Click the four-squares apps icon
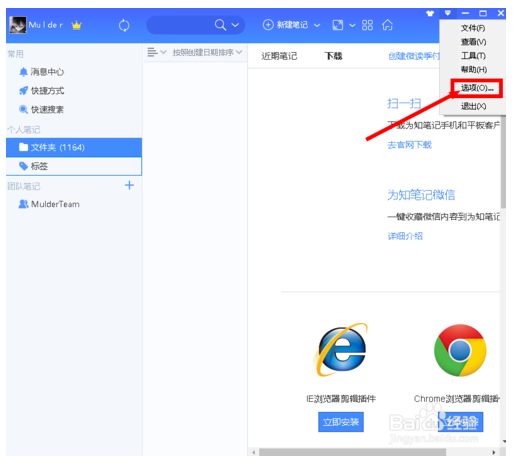This screenshot has width=516, height=466. [x=367, y=25]
